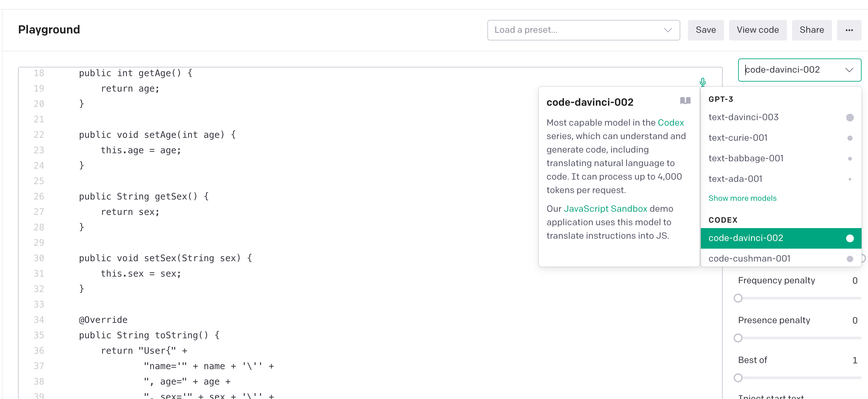The width and height of the screenshot is (868, 399).
Task: Click the capability dot beside text-davinci-003
Action: (x=849, y=118)
